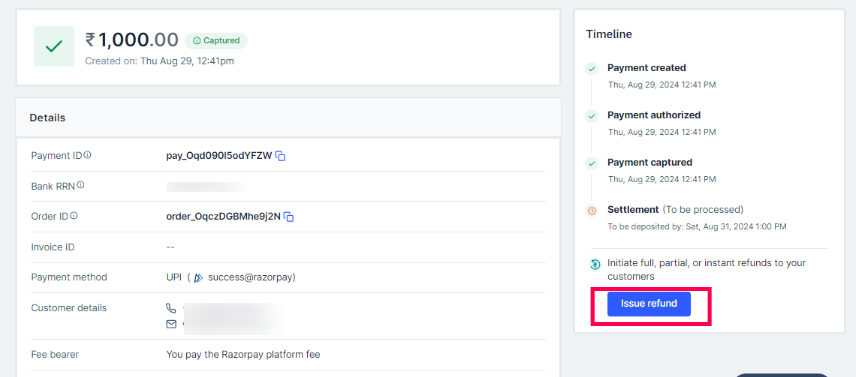The image size is (856, 377).
Task: Click the refund icon beside Initiate refunds text
Action: coord(595,265)
